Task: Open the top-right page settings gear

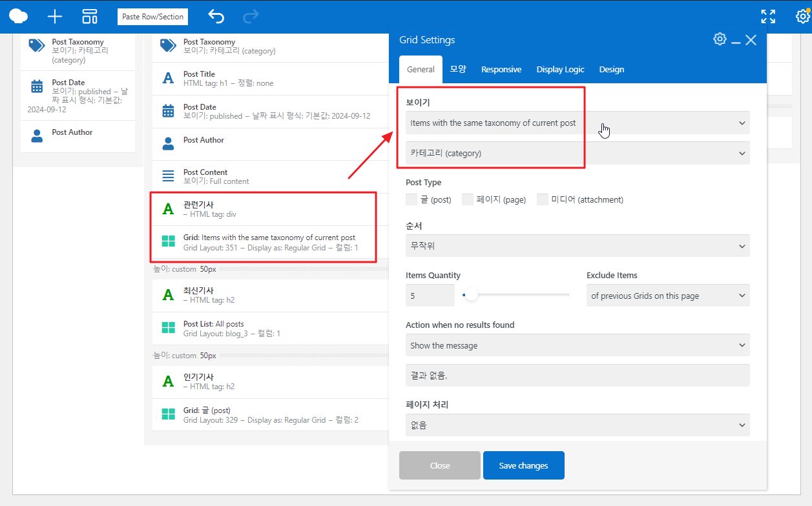Action: [x=802, y=16]
